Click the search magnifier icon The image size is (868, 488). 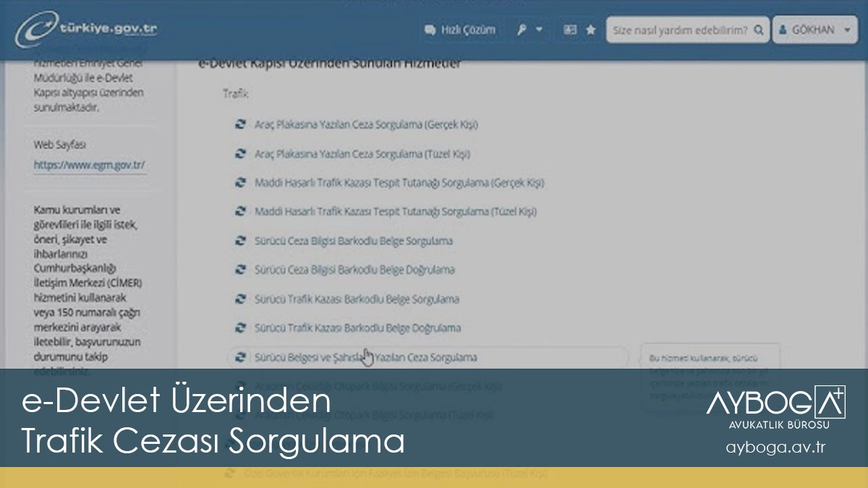(x=758, y=30)
